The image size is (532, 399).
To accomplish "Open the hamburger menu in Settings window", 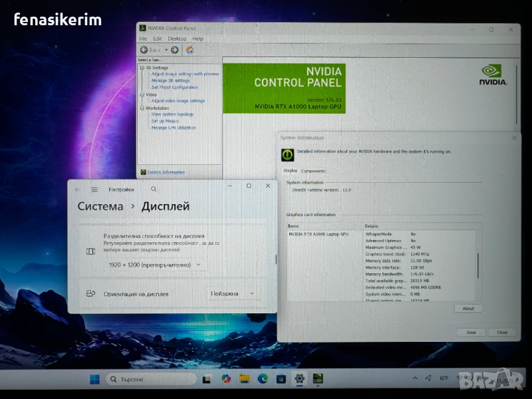I will 94,190.
